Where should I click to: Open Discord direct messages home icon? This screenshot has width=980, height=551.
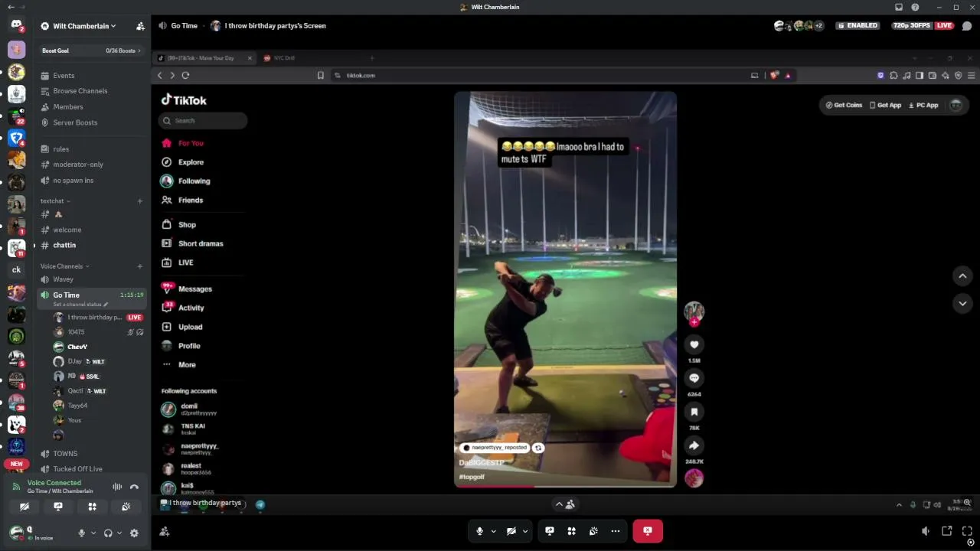point(16,25)
